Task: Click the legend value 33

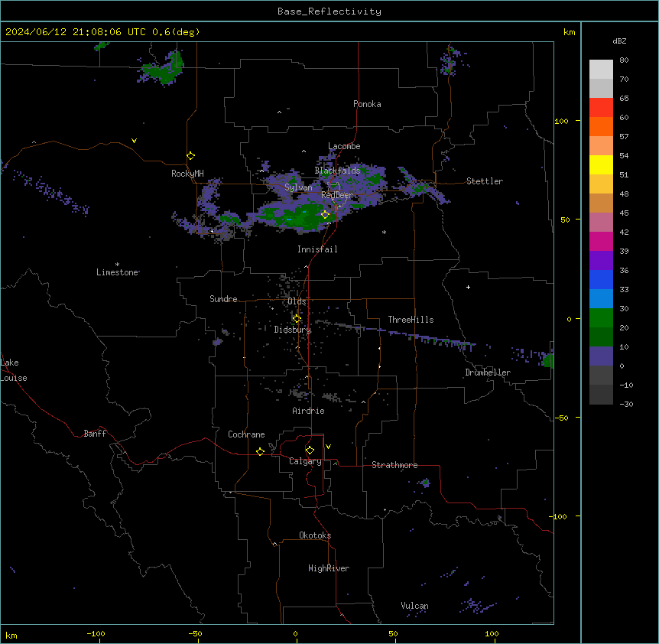Action: tap(624, 289)
